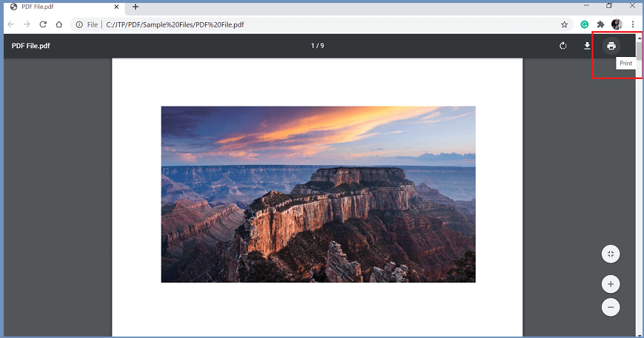Zoom out with the minus button
This screenshot has width=644, height=338.
tap(611, 307)
